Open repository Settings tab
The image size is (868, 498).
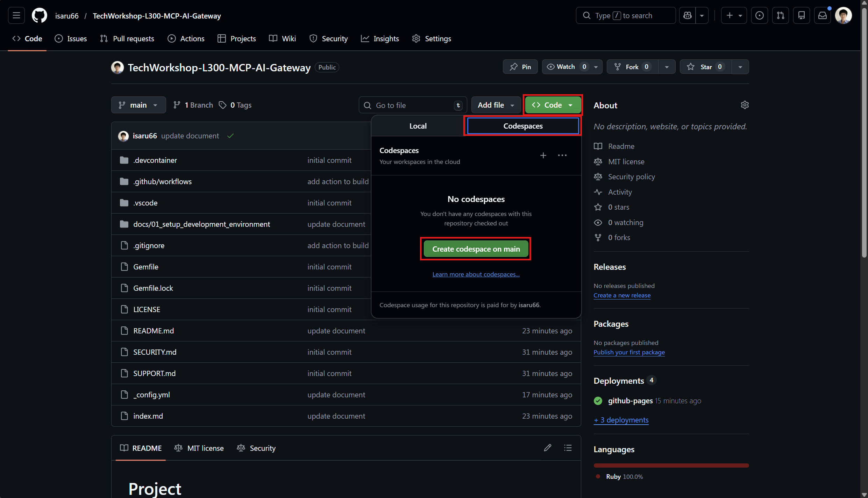click(x=432, y=38)
